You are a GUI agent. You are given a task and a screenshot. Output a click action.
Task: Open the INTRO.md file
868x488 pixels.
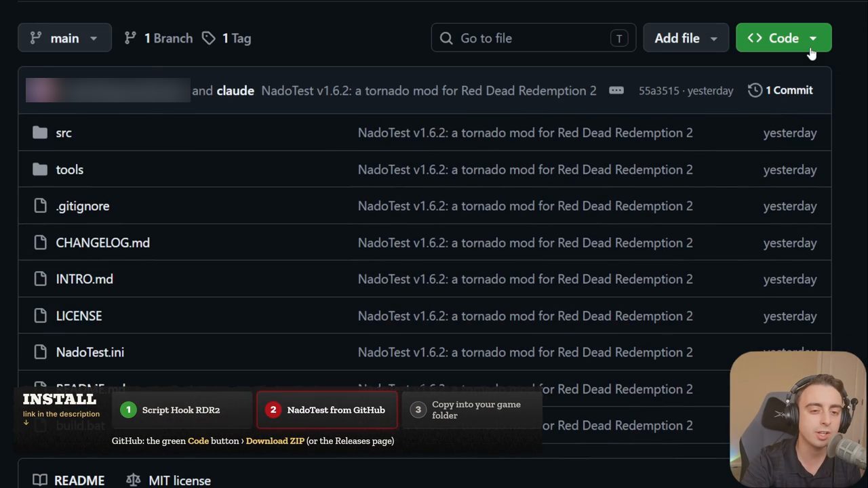pos(84,279)
